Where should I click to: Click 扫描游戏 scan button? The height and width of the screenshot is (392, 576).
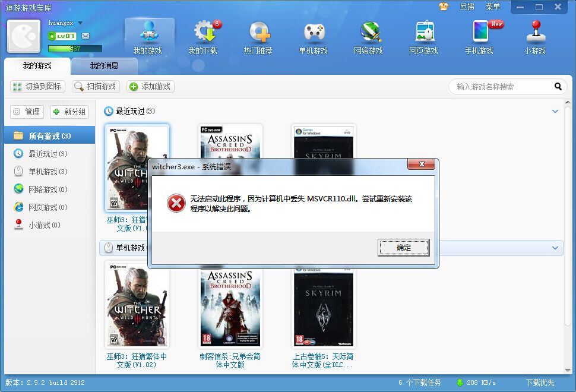click(x=96, y=86)
